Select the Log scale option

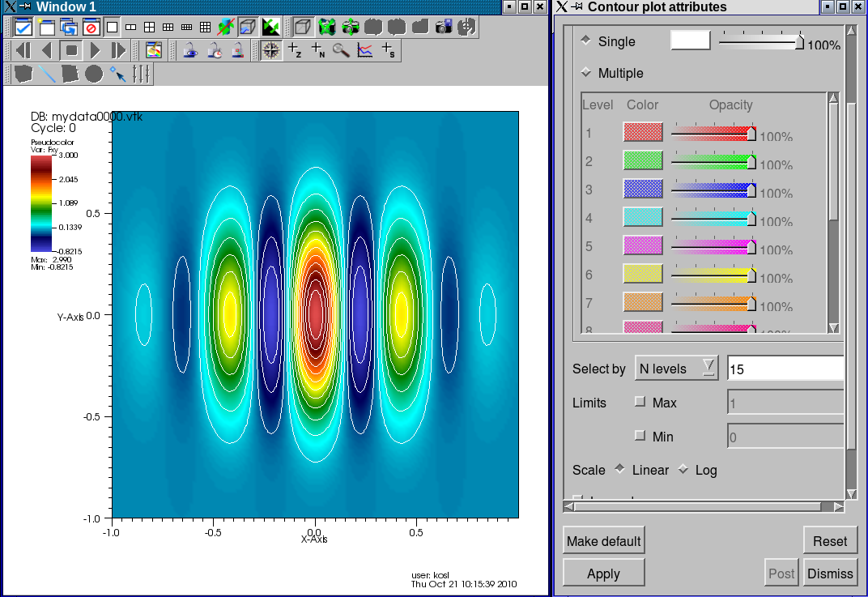(683, 470)
